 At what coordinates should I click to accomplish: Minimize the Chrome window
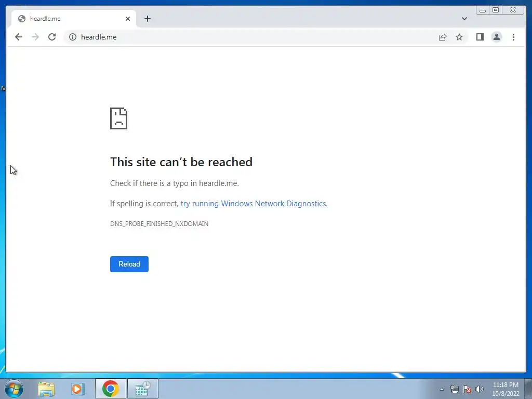pos(483,10)
